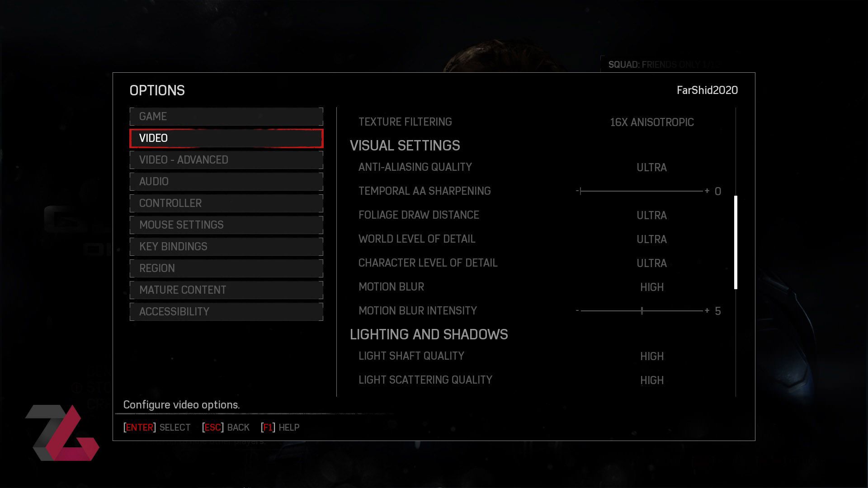Navigate to AUDIO settings
This screenshot has height=488, width=868.
coord(226,181)
